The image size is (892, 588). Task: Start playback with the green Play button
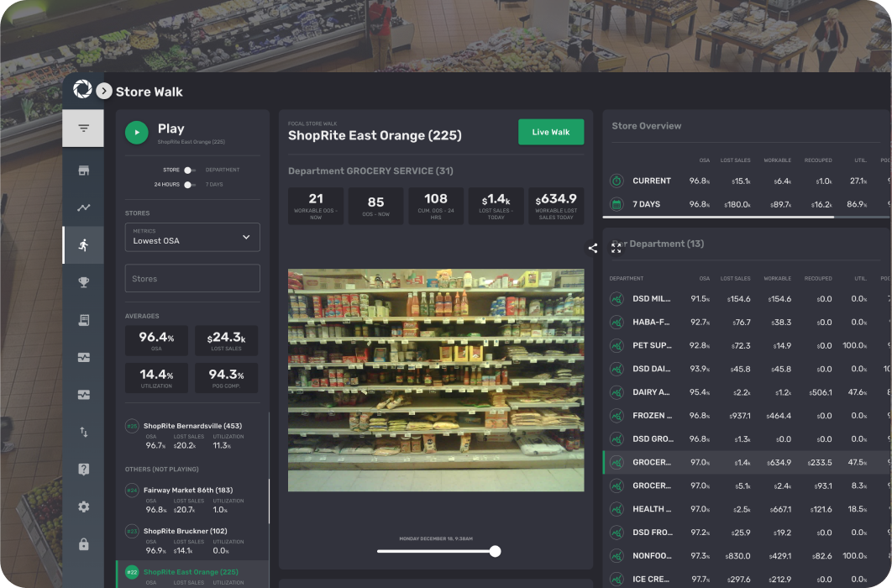click(137, 133)
